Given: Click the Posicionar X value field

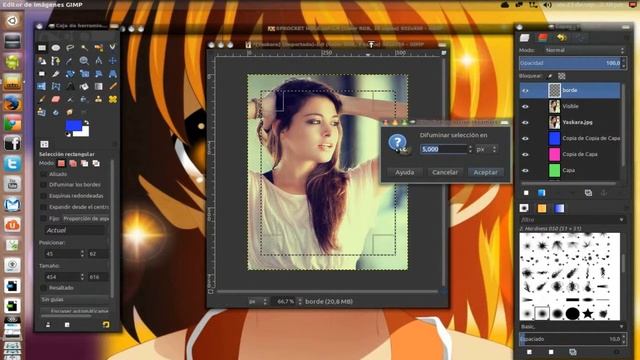Looking at the screenshot, I should pyautogui.click(x=62, y=254).
